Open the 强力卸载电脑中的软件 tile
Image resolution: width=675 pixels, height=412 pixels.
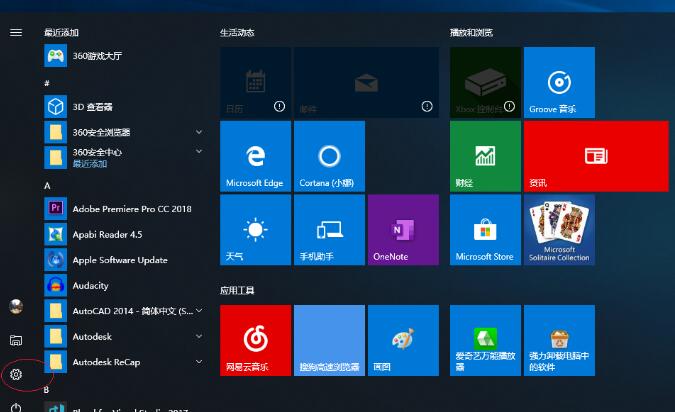click(x=559, y=341)
